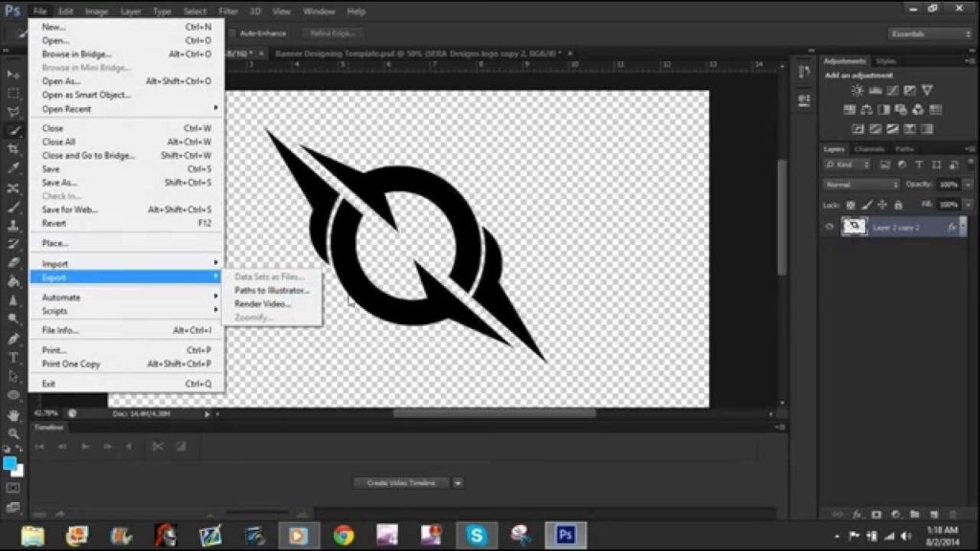This screenshot has height=551, width=980.
Task: Click the Create Video Timeline button
Action: [401, 483]
